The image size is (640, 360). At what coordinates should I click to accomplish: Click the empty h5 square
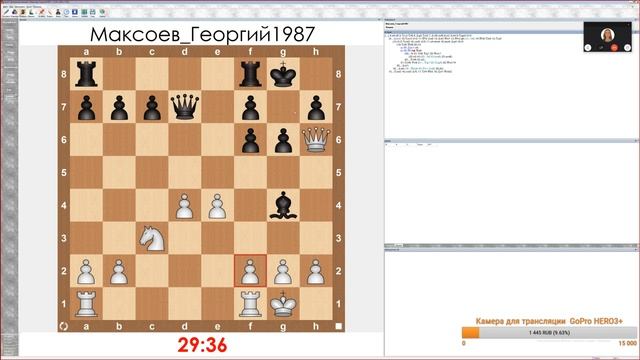(x=316, y=173)
